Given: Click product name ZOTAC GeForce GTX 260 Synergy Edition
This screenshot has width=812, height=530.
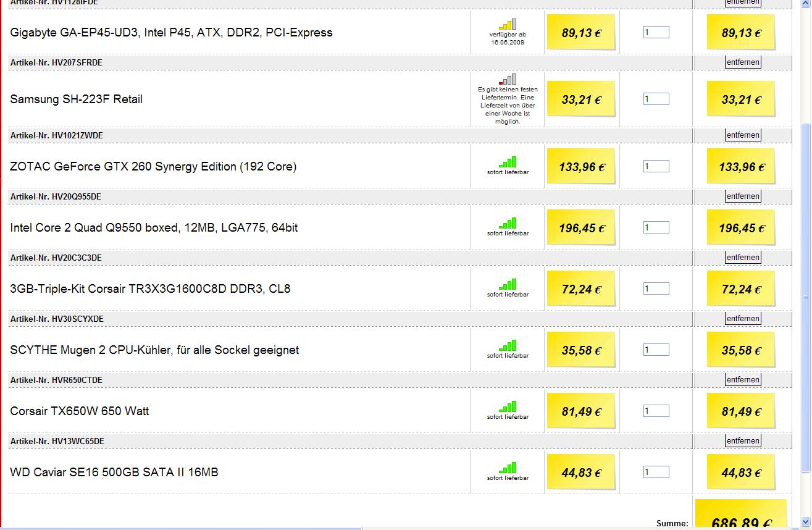Looking at the screenshot, I should click(x=153, y=167).
